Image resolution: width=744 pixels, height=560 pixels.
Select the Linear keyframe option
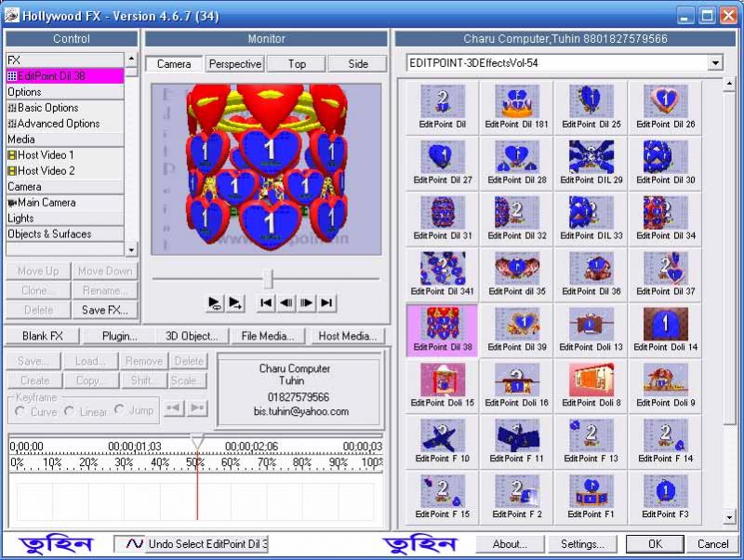[x=70, y=411]
